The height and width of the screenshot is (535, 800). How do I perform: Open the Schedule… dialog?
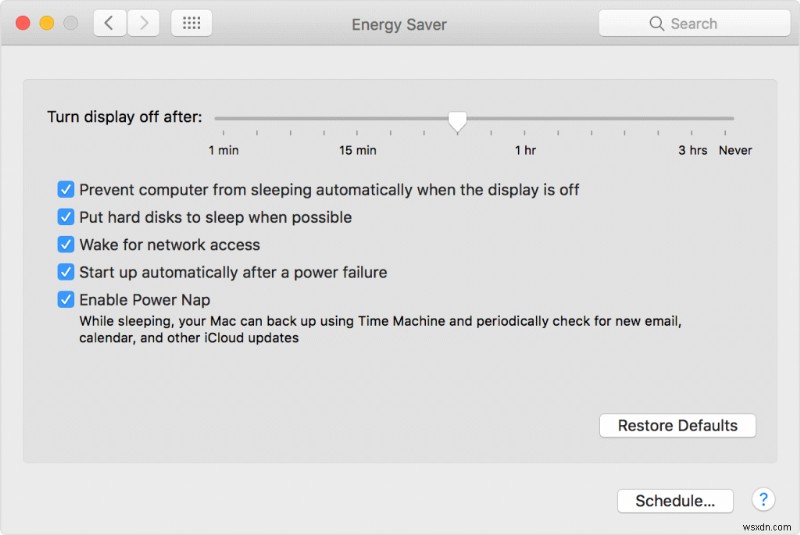pos(675,501)
